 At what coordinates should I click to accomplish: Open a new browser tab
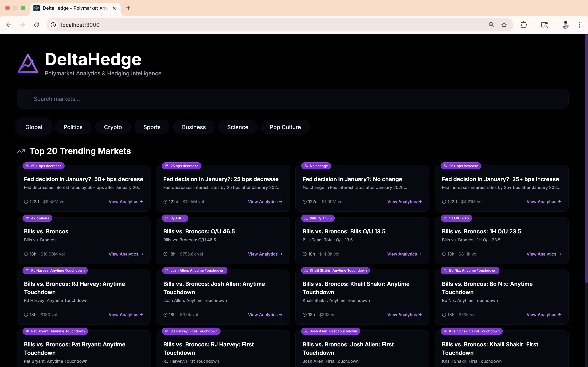tap(128, 8)
